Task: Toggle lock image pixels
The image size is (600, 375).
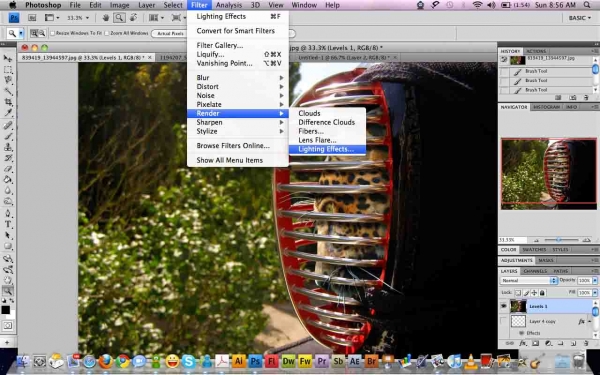Action: 526,293
